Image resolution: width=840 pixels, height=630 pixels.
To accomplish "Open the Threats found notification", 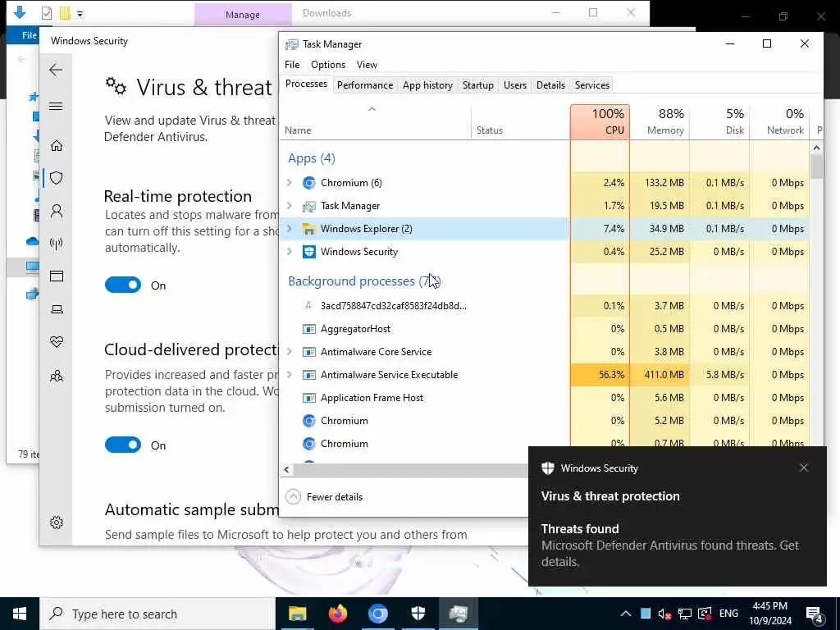I will coord(677,517).
